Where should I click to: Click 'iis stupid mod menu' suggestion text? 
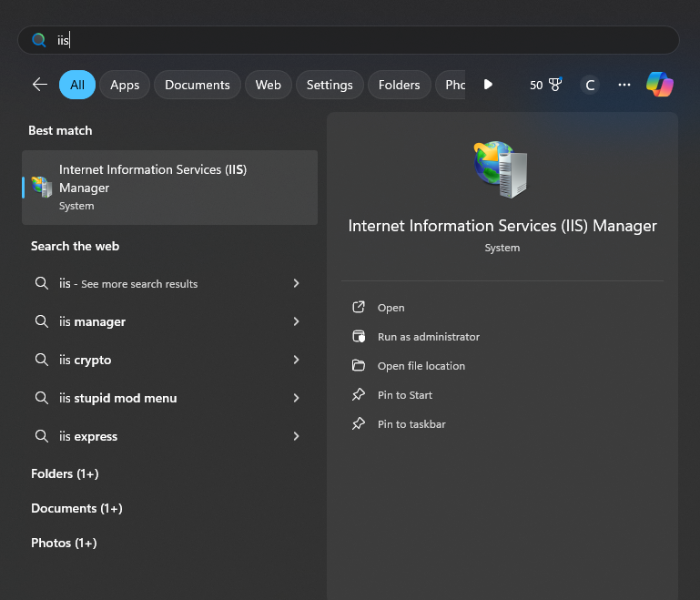(117, 398)
